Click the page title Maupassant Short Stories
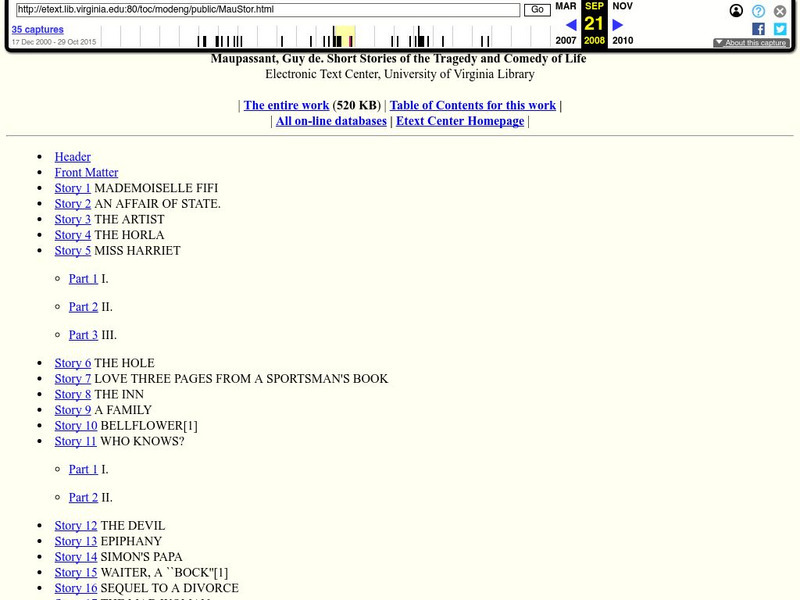800x600 pixels. click(398, 59)
